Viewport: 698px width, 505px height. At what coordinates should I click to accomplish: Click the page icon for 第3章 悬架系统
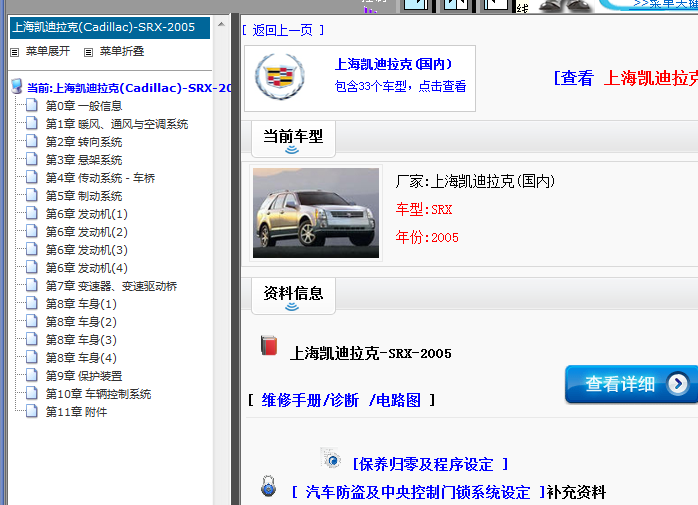pyautogui.click(x=32, y=159)
